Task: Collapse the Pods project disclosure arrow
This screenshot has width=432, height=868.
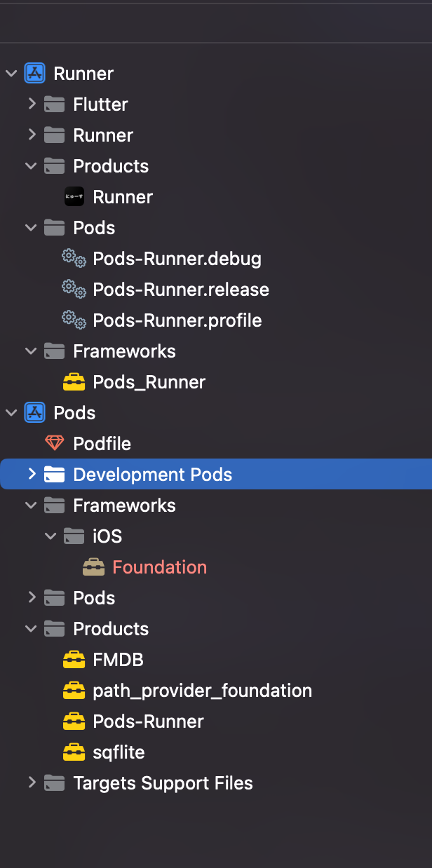Action: [11, 413]
